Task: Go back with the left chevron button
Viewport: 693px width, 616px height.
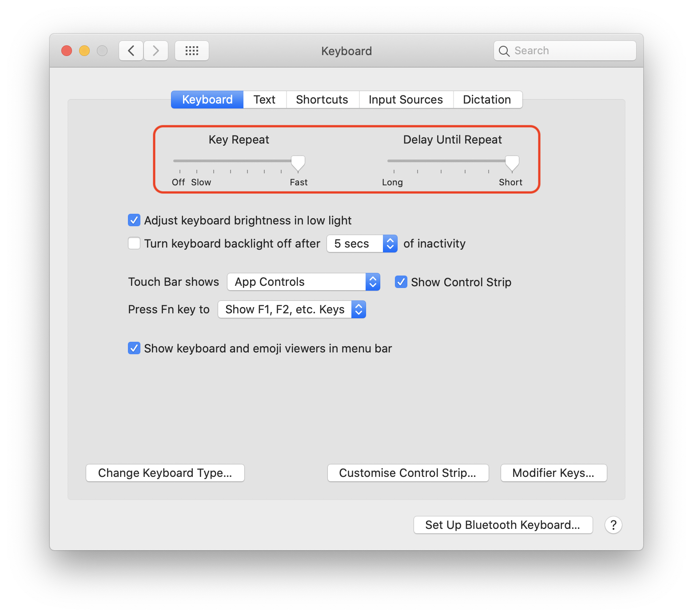Action: [131, 51]
